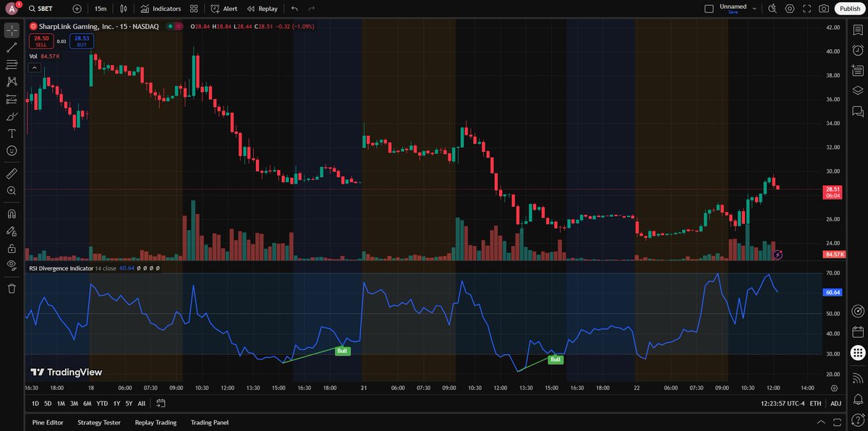The width and height of the screenshot is (868, 431).
Task: Toggle ADJ adjusted data
Action: [835, 404]
